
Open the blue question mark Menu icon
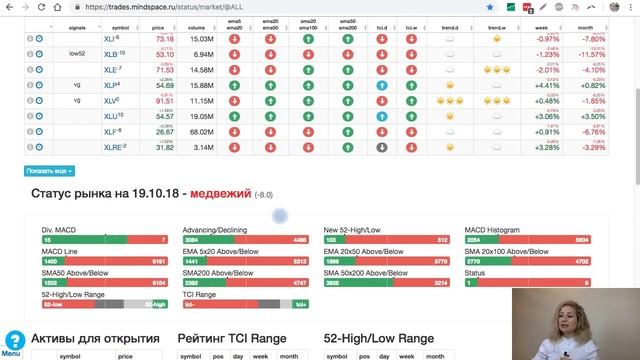(15, 340)
